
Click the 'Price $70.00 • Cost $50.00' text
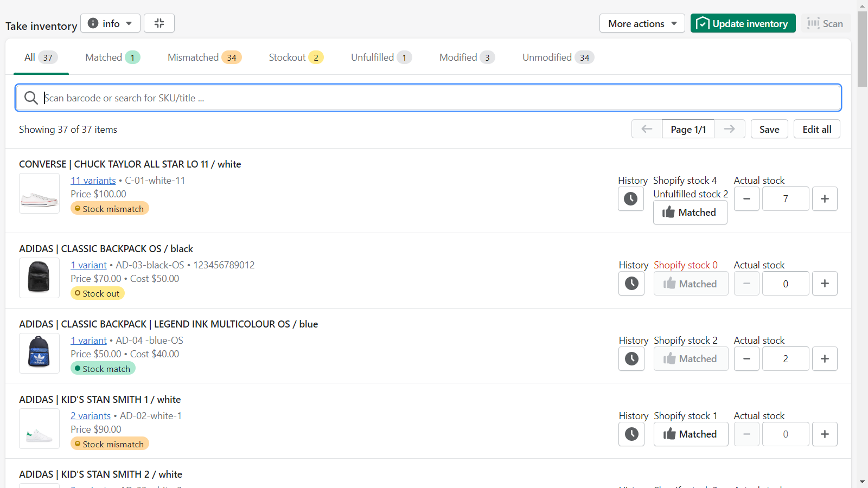(x=125, y=279)
